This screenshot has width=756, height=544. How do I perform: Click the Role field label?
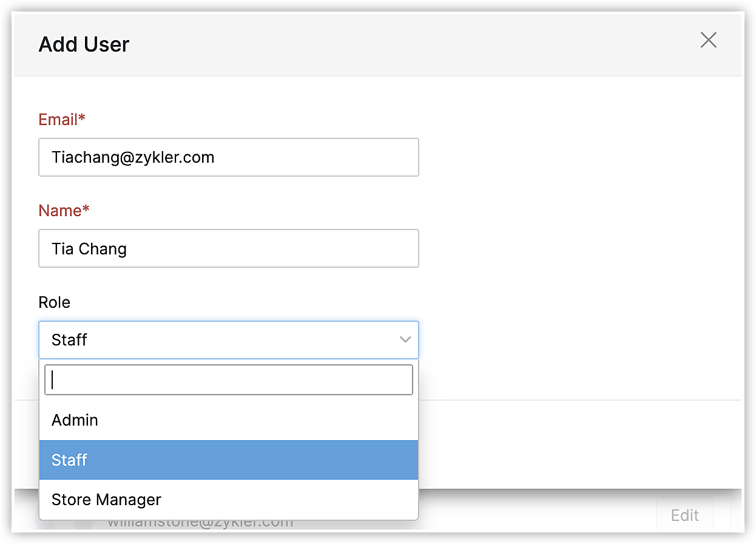click(55, 302)
